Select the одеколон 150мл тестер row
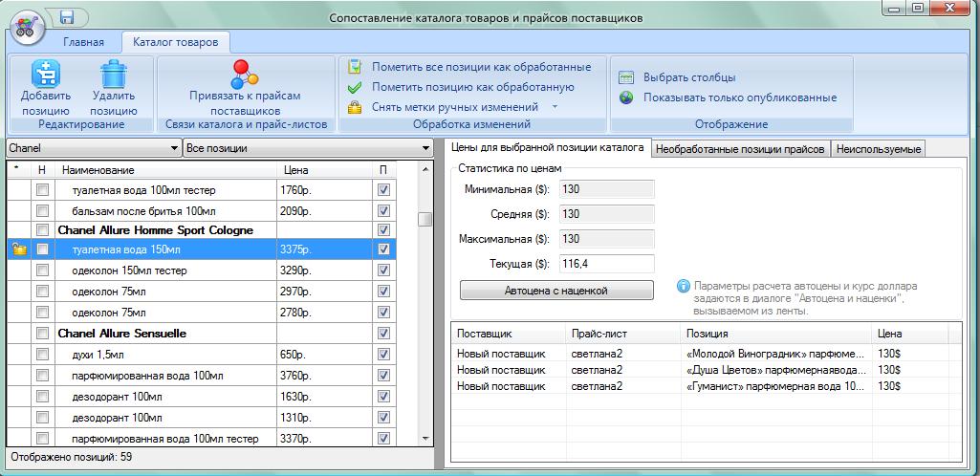980x476 pixels. pyautogui.click(x=202, y=270)
